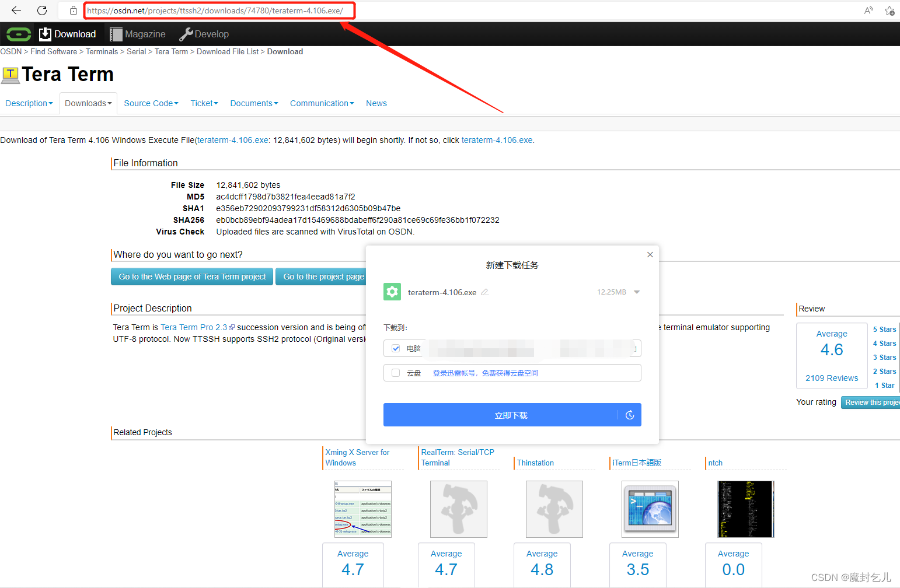Click the browser URL address field

[x=219, y=10]
